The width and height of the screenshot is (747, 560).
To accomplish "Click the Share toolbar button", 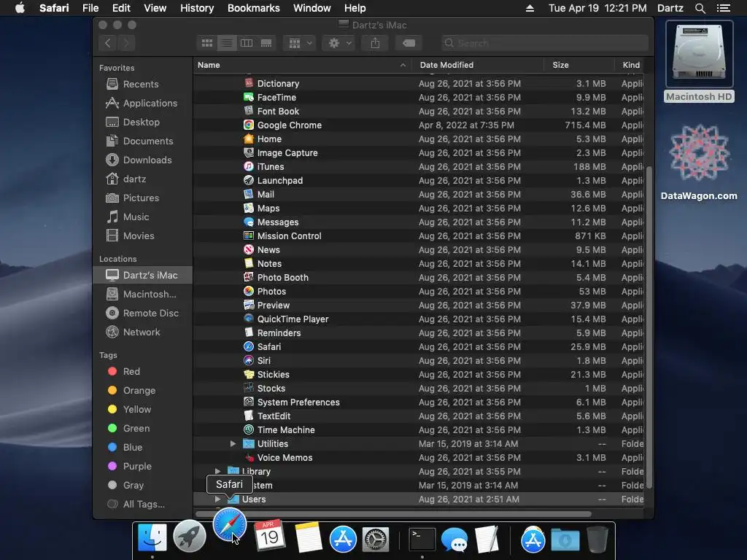I will pyautogui.click(x=375, y=43).
